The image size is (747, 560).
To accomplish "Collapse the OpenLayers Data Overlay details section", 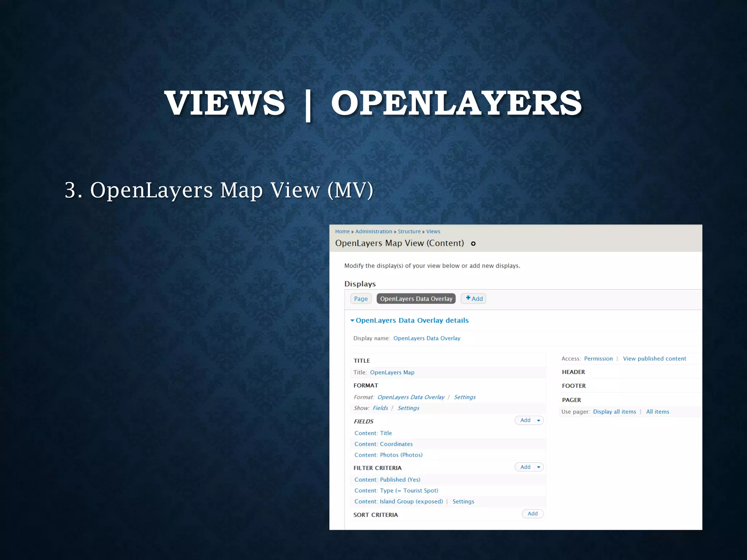I will [411, 320].
